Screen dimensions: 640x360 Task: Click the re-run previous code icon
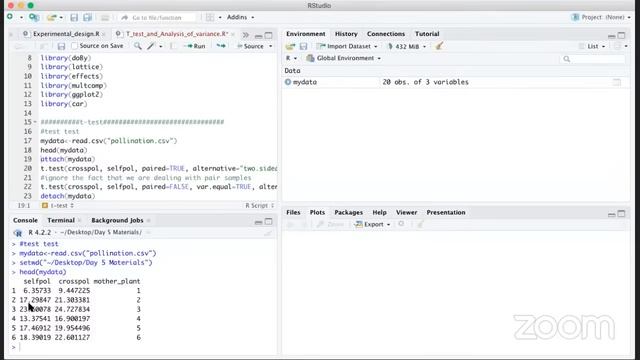[221, 46]
